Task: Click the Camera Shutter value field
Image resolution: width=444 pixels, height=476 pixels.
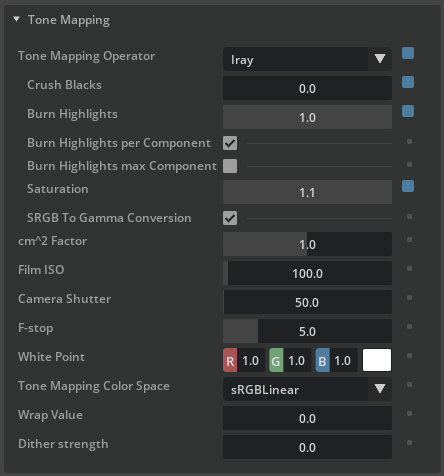Action: tap(307, 302)
